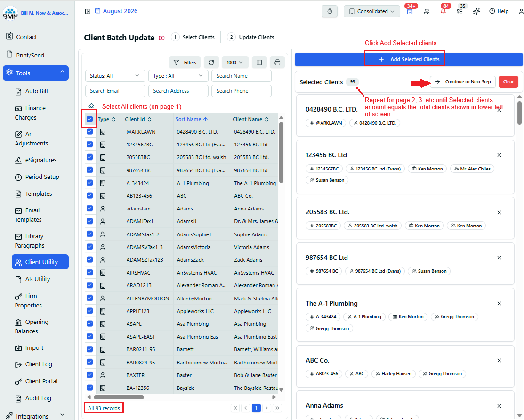Click the user profile icon

521,11
